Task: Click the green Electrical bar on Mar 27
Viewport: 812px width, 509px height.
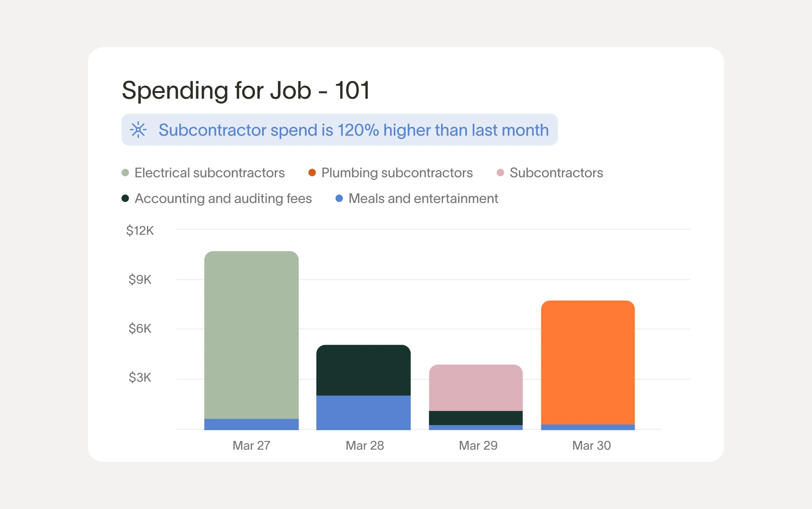Action: [251, 334]
